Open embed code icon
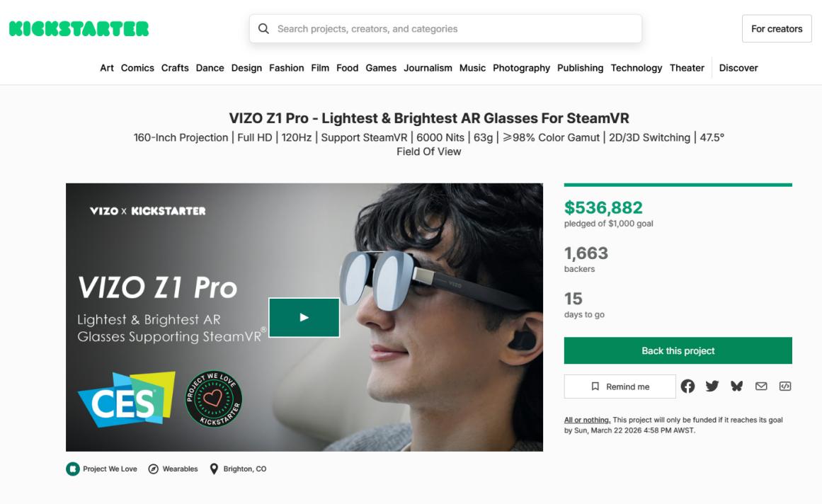Screen dimensions: 822x504 tap(784, 386)
